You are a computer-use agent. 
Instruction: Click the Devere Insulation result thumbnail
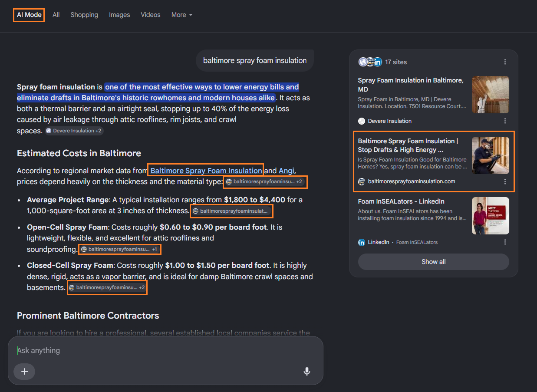point(491,95)
